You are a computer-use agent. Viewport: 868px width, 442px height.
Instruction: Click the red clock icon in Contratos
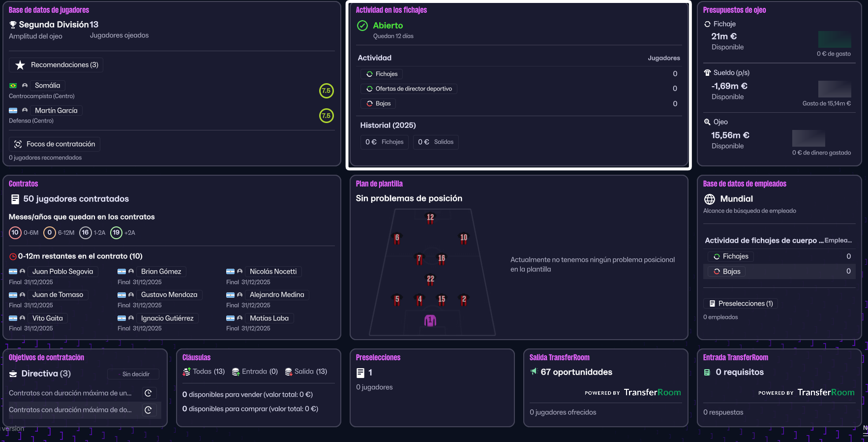coord(13,256)
